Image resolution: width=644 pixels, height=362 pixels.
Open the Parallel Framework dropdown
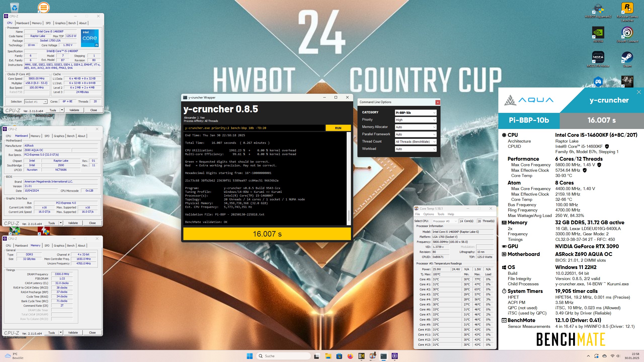[416, 134]
